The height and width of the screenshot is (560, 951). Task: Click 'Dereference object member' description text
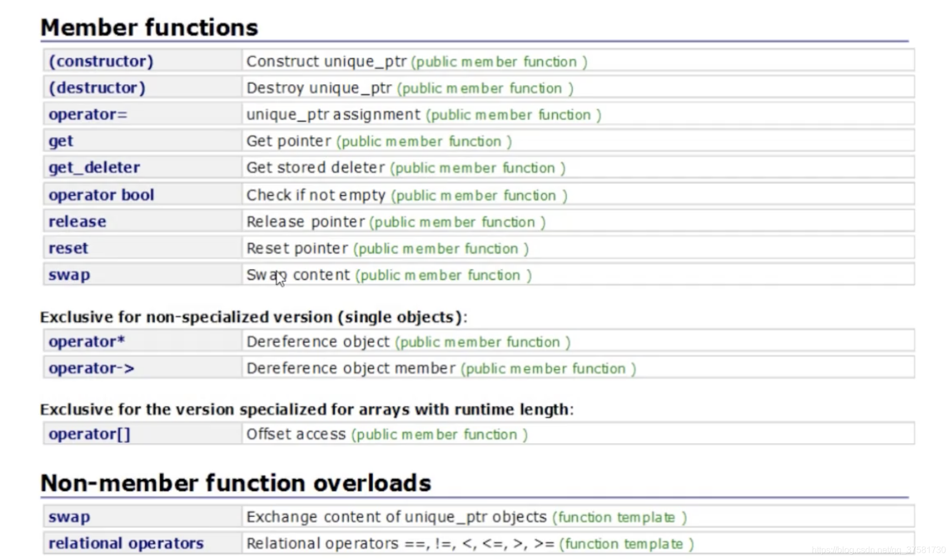[351, 367]
